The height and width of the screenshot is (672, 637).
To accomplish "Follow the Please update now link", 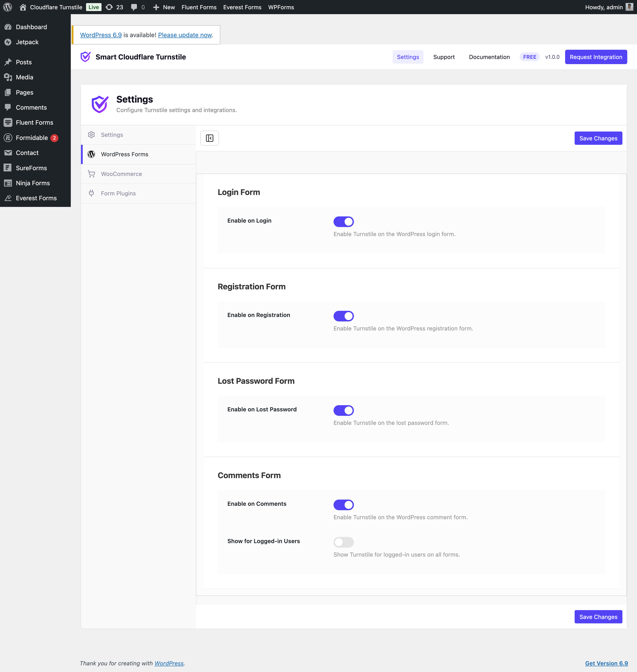I will [x=184, y=35].
